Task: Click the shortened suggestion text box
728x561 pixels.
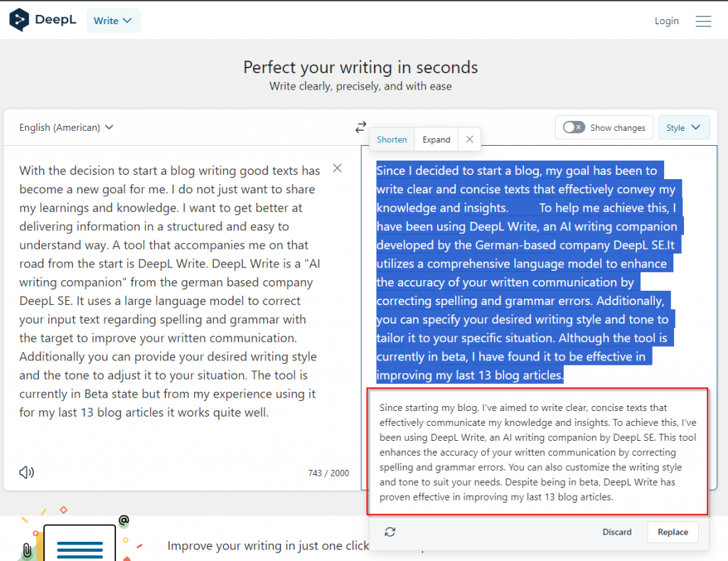Action: coord(537,452)
